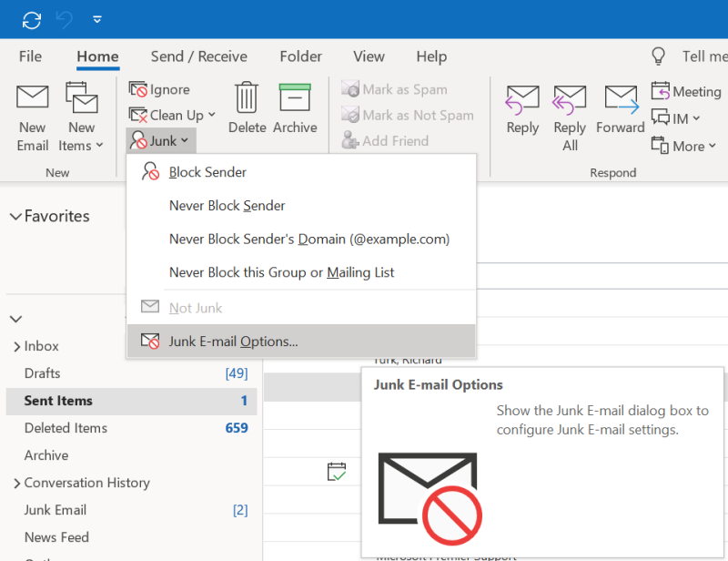Open the File tab
Viewport: 728px width, 561px height.
[x=30, y=56]
